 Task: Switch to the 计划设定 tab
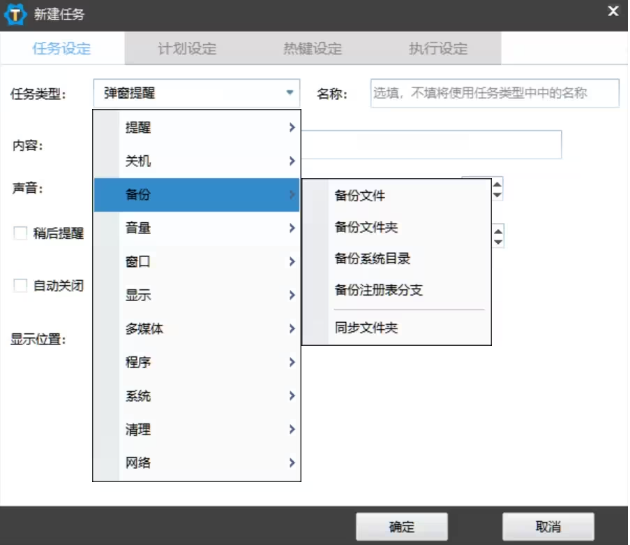187,49
